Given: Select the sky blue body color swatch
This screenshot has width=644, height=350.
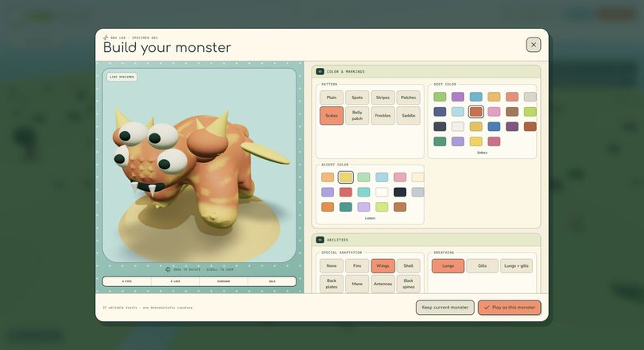Looking at the screenshot, I should 475,97.
